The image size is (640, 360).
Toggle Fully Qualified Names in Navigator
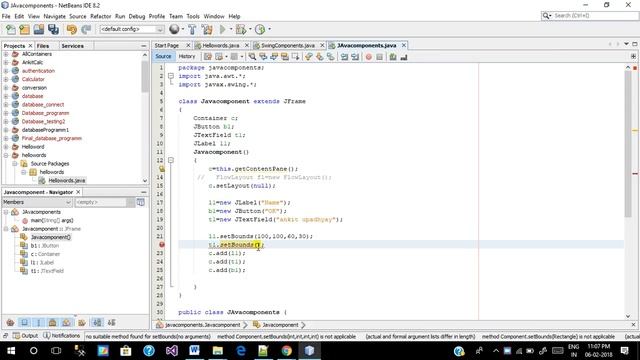[82, 322]
